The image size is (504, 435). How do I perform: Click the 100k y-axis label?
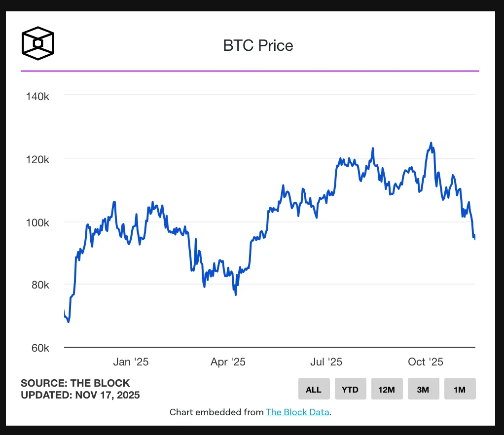click(37, 222)
